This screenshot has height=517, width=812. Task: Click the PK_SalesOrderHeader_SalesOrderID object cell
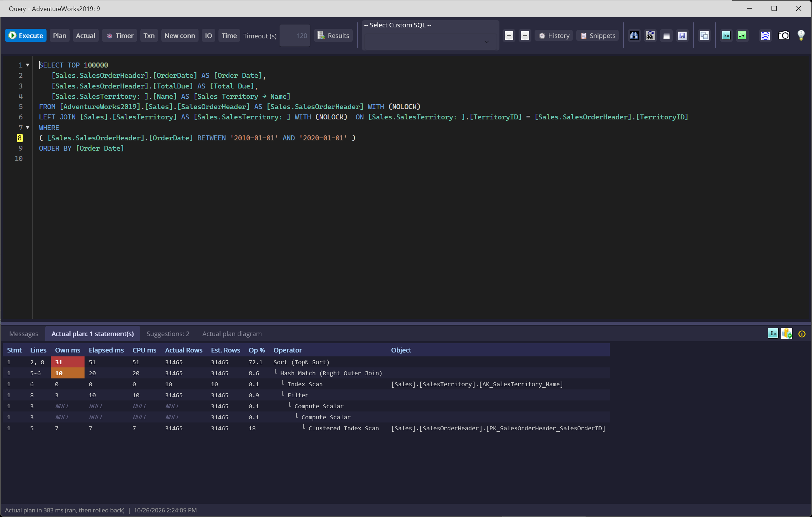[498, 428]
